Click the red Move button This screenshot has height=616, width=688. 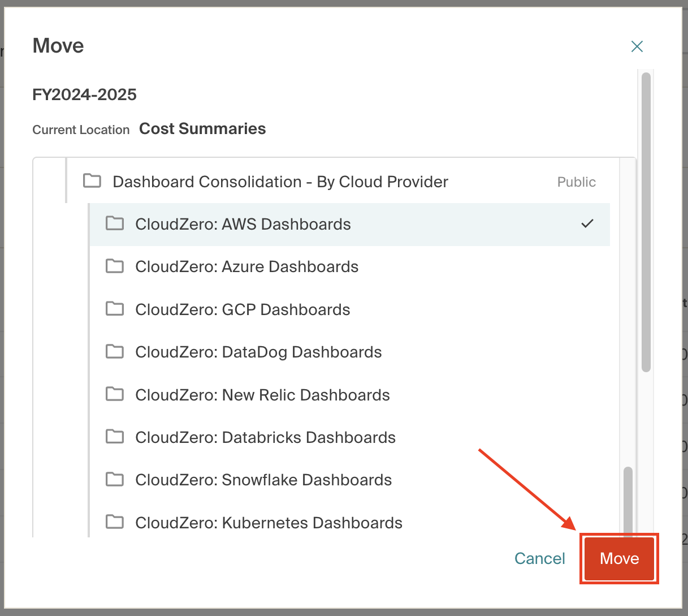620,559
